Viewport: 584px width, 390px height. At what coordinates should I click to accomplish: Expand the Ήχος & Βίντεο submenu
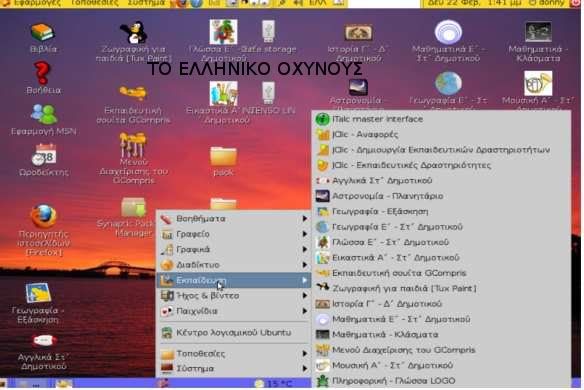234,296
